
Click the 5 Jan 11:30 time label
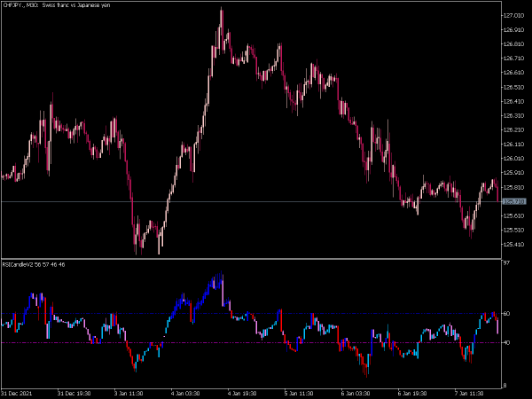pyautogui.click(x=301, y=393)
